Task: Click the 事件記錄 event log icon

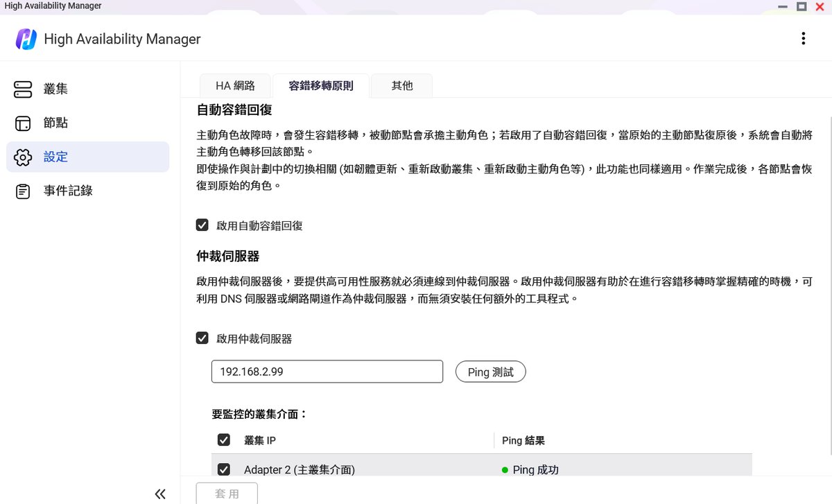Action: (24, 191)
